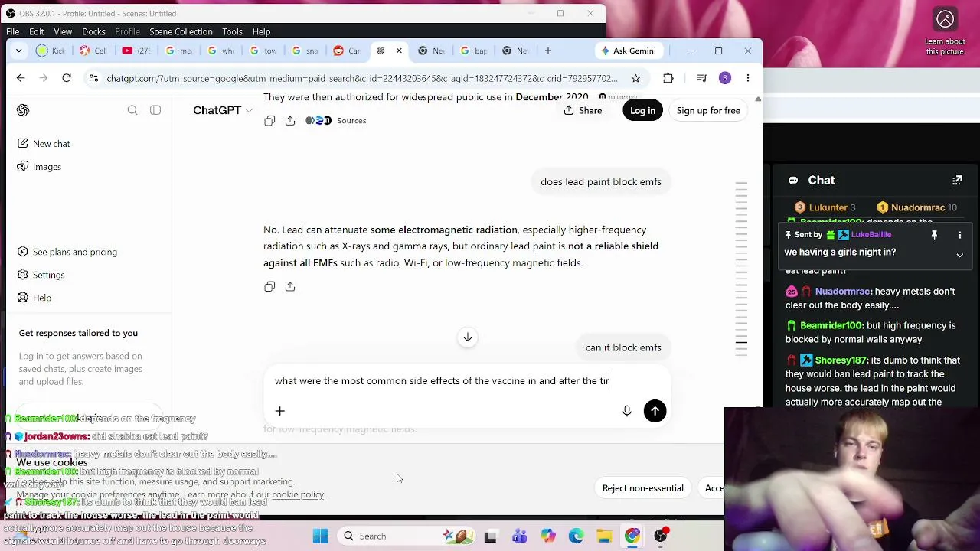Start voice dictation with the microphone icon
Viewport: 980px width, 551px height.
pos(627,411)
